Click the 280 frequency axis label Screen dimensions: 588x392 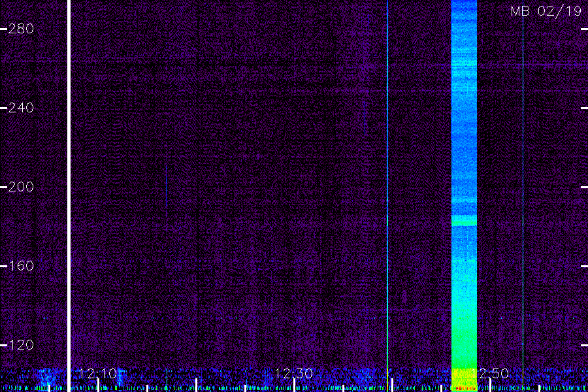tap(21, 29)
